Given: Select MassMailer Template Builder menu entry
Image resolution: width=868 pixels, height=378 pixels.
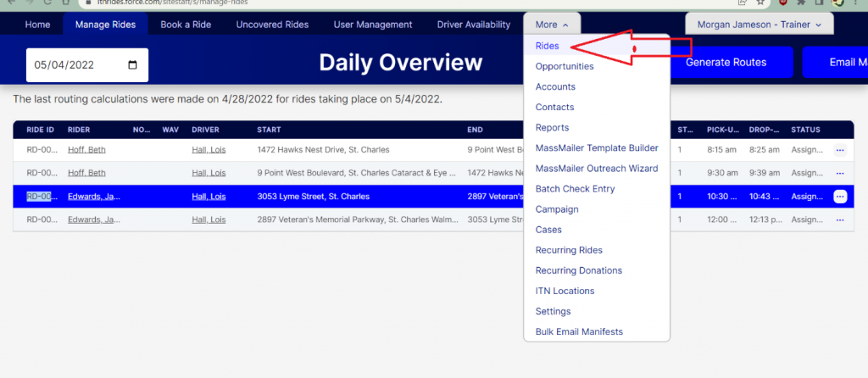Looking at the screenshot, I should pyautogui.click(x=597, y=148).
